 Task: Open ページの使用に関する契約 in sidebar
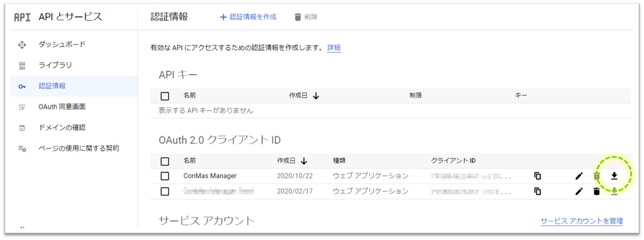pyautogui.click(x=79, y=148)
